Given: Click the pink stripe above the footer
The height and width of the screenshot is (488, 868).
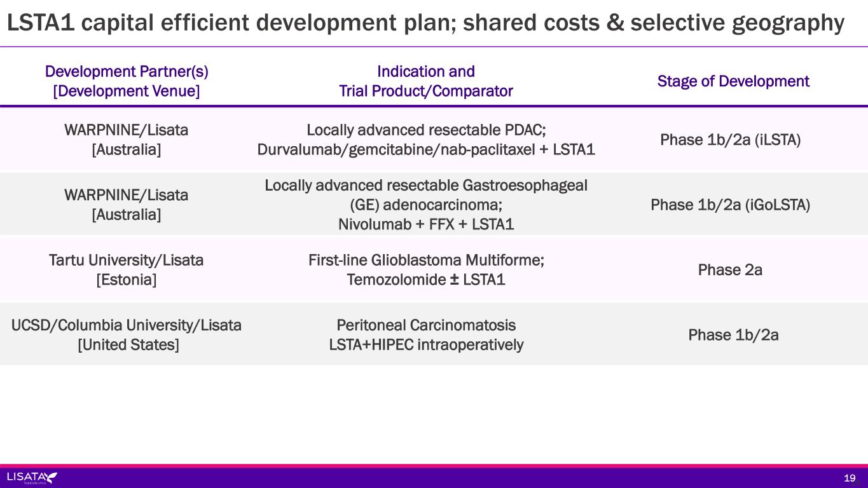Looking at the screenshot, I should pos(434,466).
